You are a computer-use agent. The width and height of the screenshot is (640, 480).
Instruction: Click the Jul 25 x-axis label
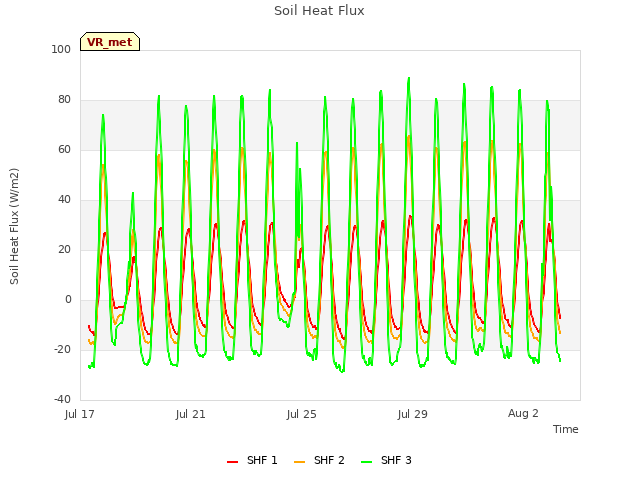(x=302, y=414)
